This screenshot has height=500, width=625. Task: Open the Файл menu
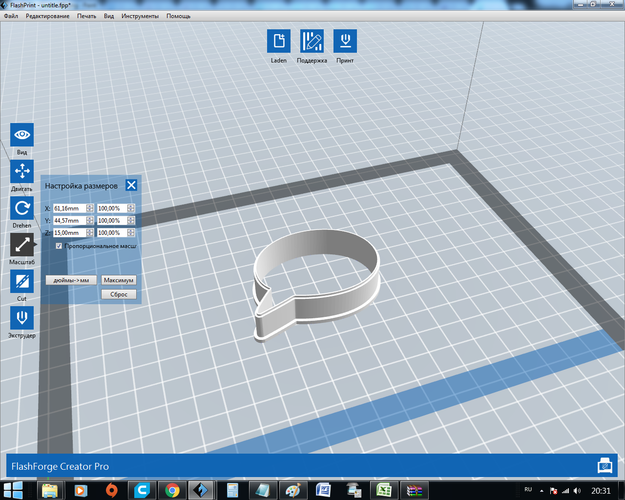click(x=11, y=16)
